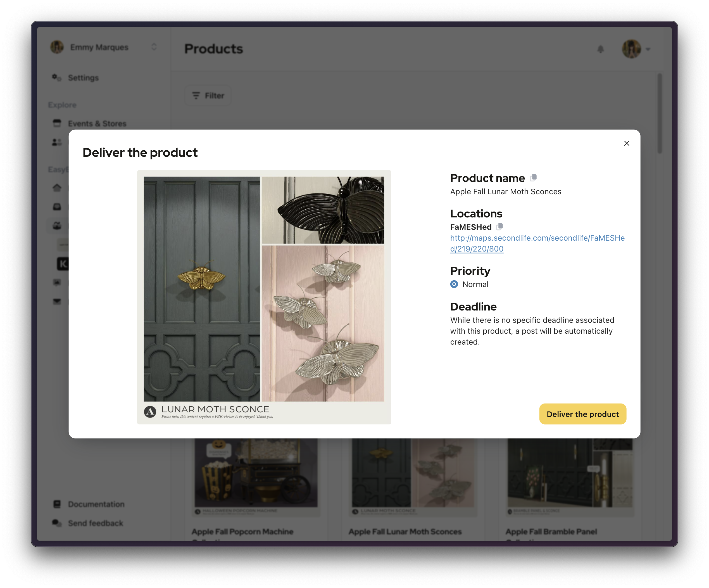Viewport: 709px width, 588px height.
Task: Click the Lunar Moth Sconce product image
Action: [264, 297]
